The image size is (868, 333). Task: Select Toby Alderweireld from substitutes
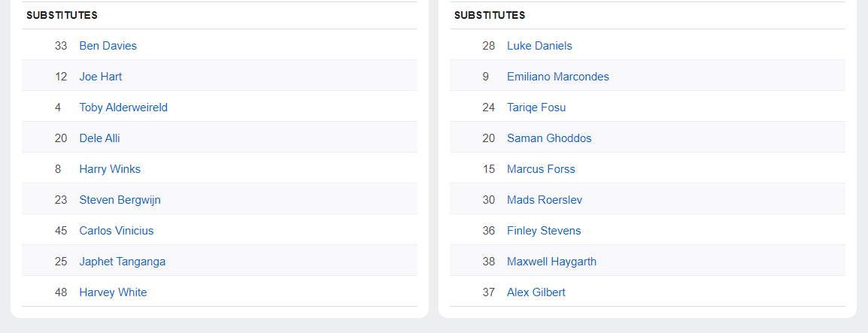[123, 107]
